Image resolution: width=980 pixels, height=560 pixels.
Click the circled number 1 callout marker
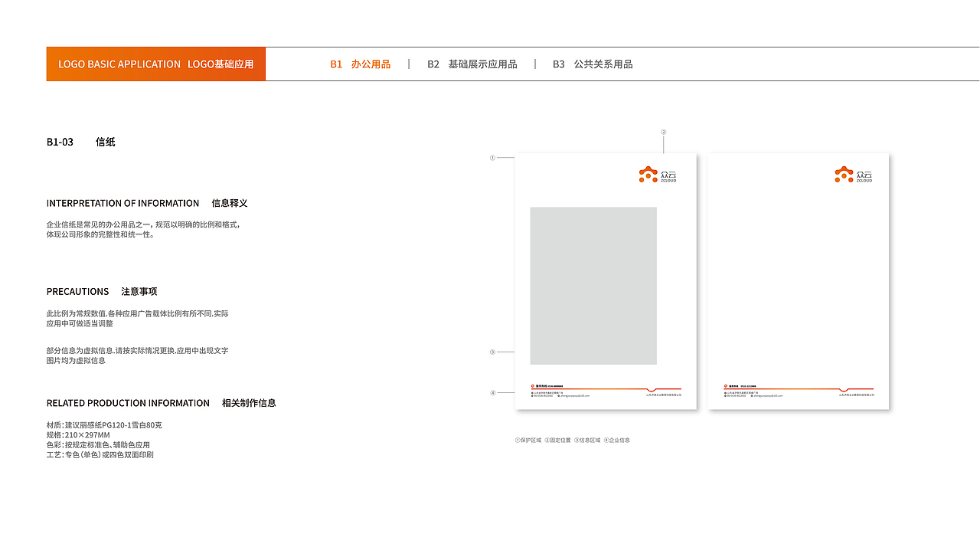[493, 158]
